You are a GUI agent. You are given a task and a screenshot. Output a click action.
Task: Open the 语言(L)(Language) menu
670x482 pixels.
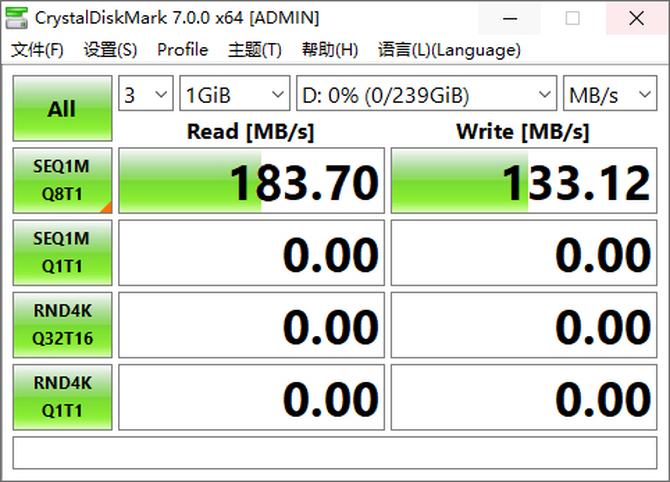pyautogui.click(x=449, y=50)
